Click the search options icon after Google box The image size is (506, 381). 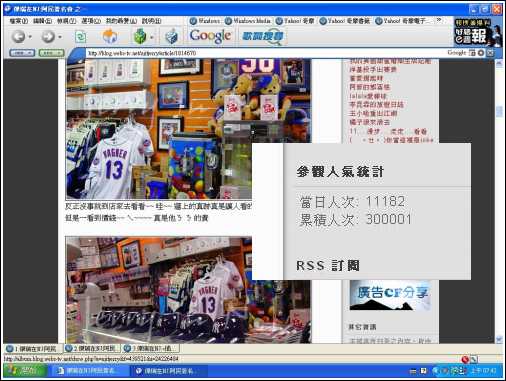472,53
